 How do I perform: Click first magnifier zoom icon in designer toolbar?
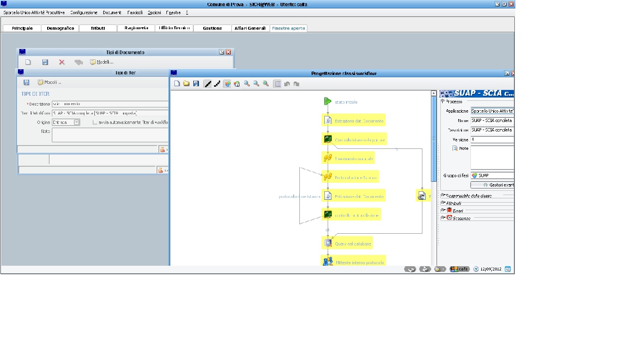[x=247, y=83]
